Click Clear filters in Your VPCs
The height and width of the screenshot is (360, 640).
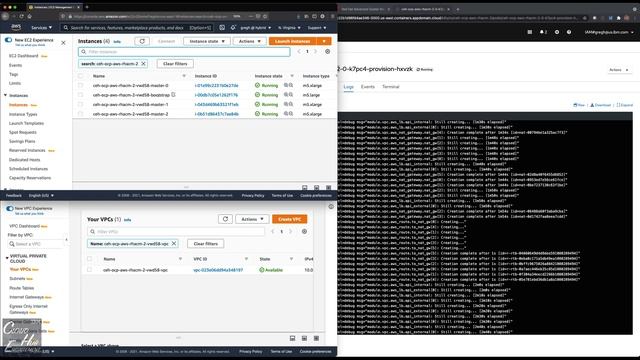(206, 244)
